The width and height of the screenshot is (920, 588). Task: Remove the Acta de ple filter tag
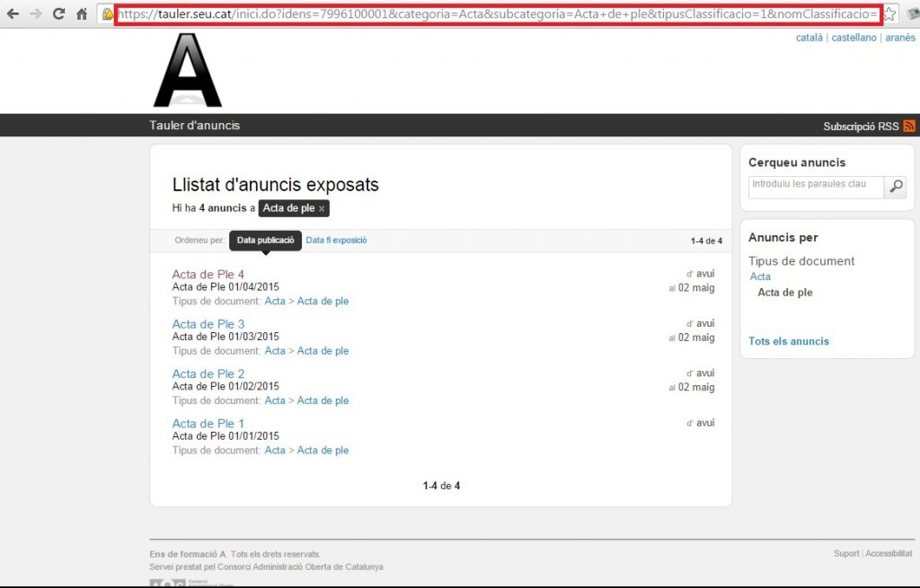click(322, 209)
